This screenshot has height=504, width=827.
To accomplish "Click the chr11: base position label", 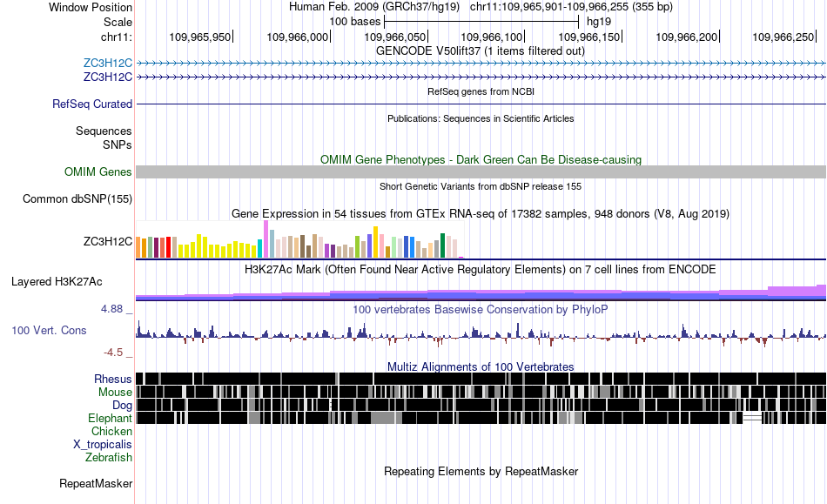I will [116, 37].
